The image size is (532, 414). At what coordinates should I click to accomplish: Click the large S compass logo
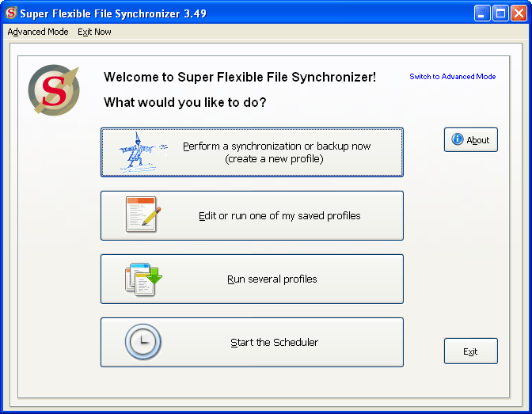coord(54,90)
